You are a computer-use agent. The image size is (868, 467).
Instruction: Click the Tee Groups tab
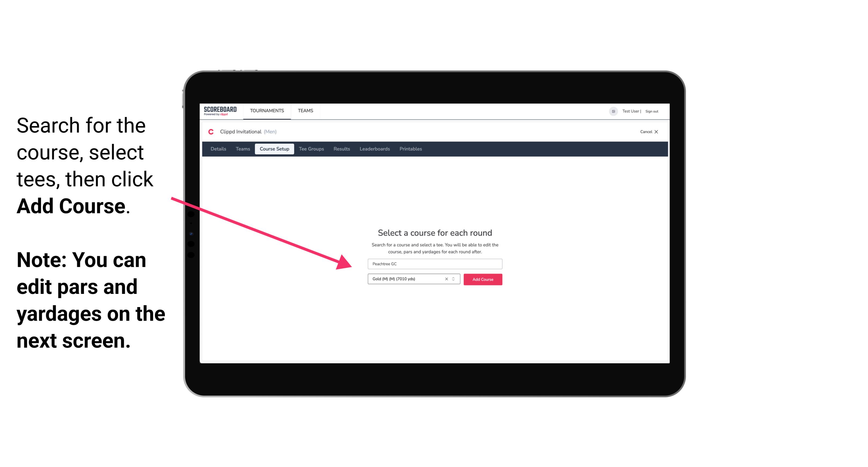click(311, 149)
